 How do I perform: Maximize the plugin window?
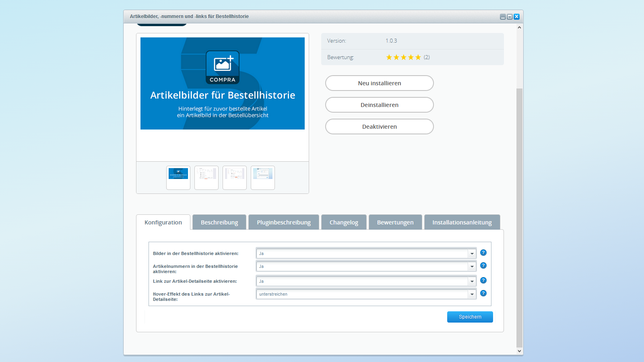(510, 16)
